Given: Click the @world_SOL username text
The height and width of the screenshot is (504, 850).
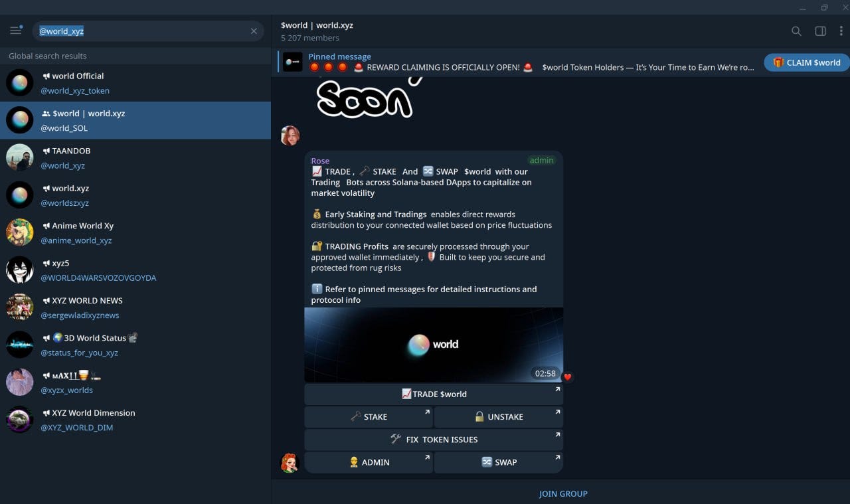Looking at the screenshot, I should click(x=64, y=128).
